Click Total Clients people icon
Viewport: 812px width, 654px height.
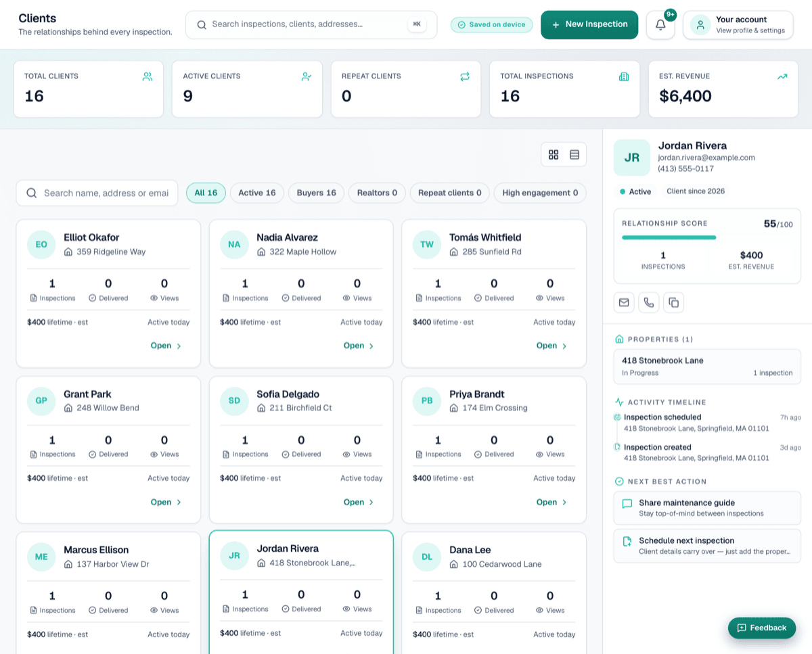click(148, 76)
